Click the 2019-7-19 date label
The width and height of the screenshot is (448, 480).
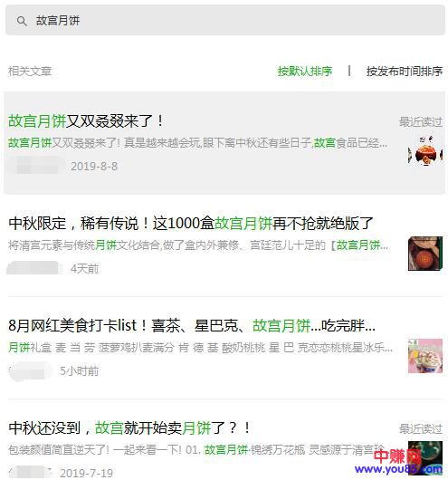[x=87, y=473]
